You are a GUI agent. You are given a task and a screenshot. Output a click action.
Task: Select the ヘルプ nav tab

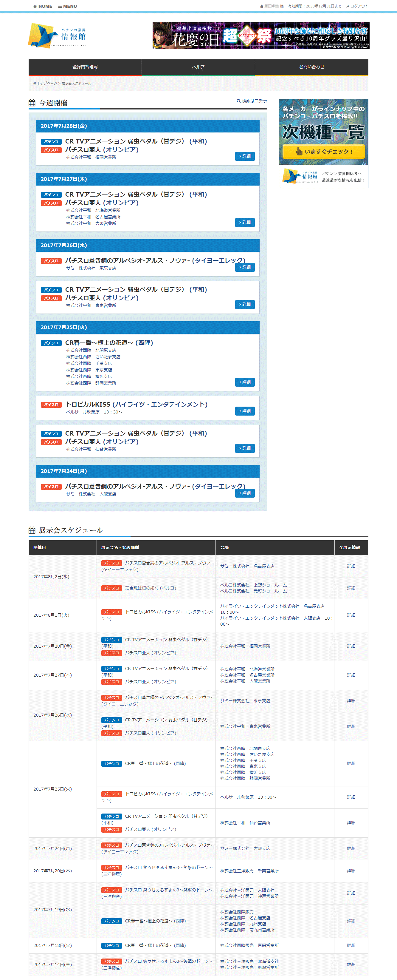tap(198, 67)
